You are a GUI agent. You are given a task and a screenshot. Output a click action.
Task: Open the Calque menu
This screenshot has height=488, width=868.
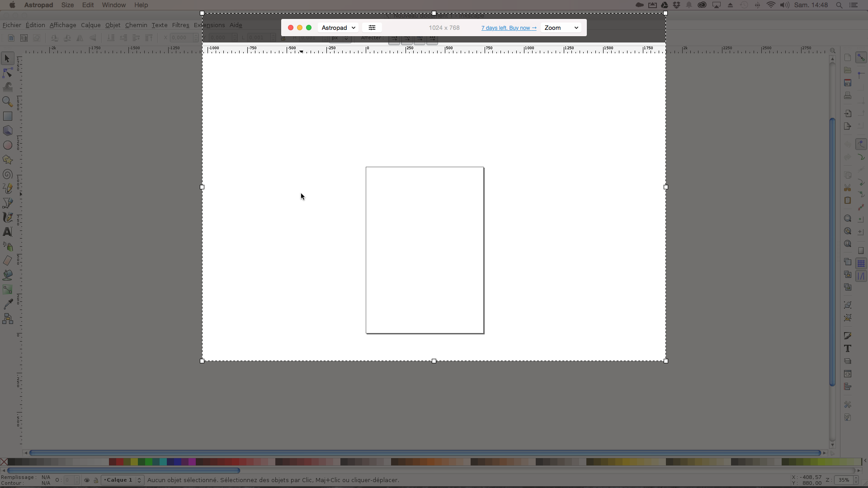[90, 25]
